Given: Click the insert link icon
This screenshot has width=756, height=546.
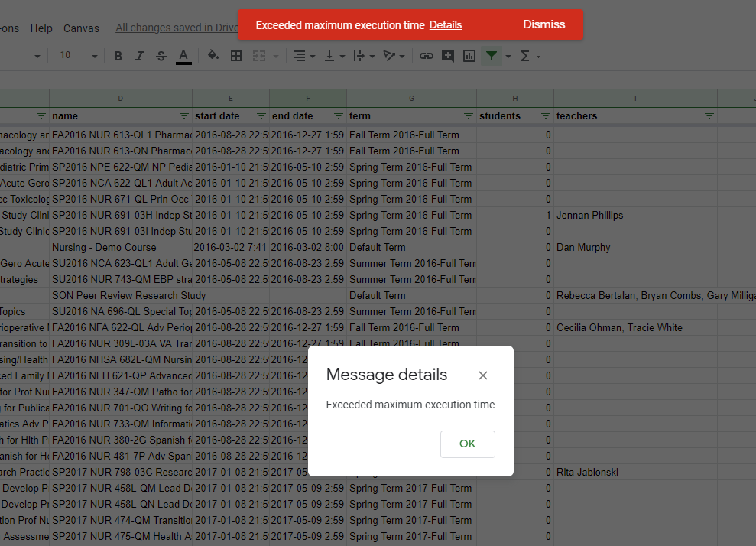Looking at the screenshot, I should pyautogui.click(x=427, y=56).
